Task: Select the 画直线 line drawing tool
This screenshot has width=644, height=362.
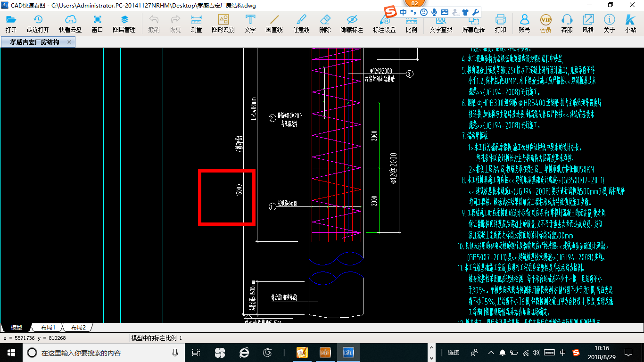Action: pos(274,24)
